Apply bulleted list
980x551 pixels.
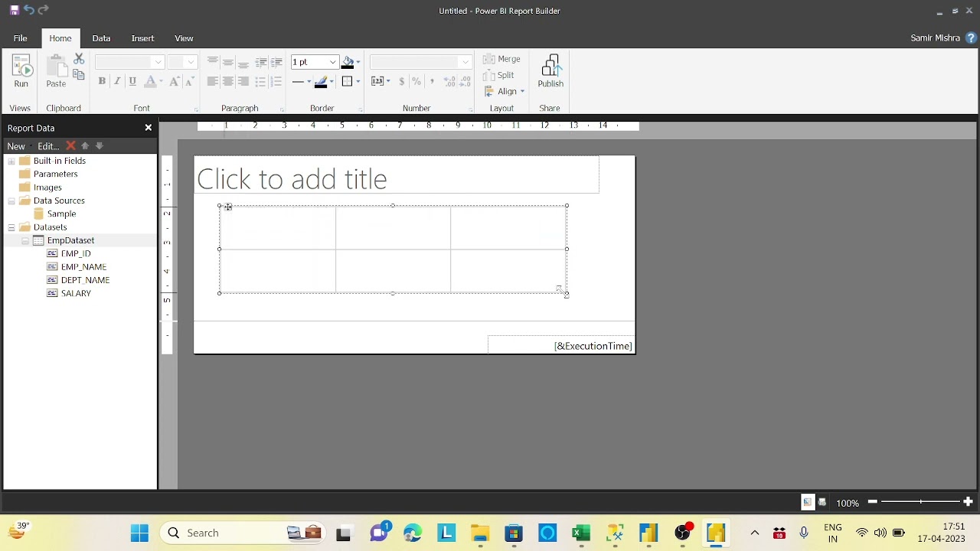pos(261,81)
